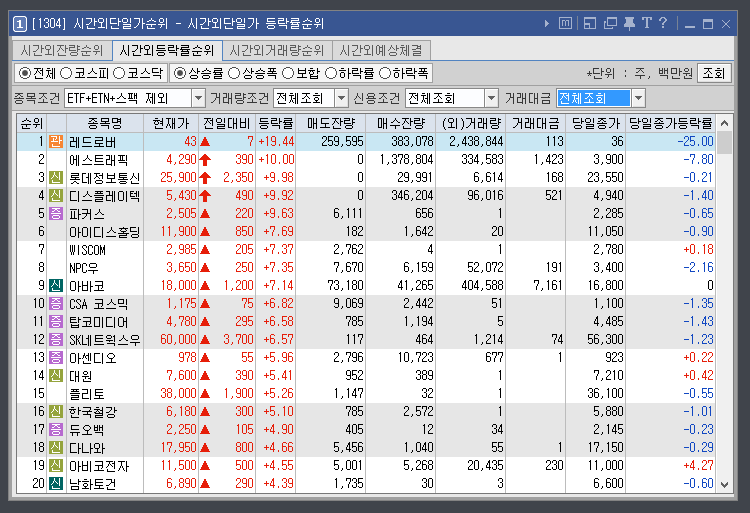Click the 신 badge next to 아비코전자

(x=56, y=466)
